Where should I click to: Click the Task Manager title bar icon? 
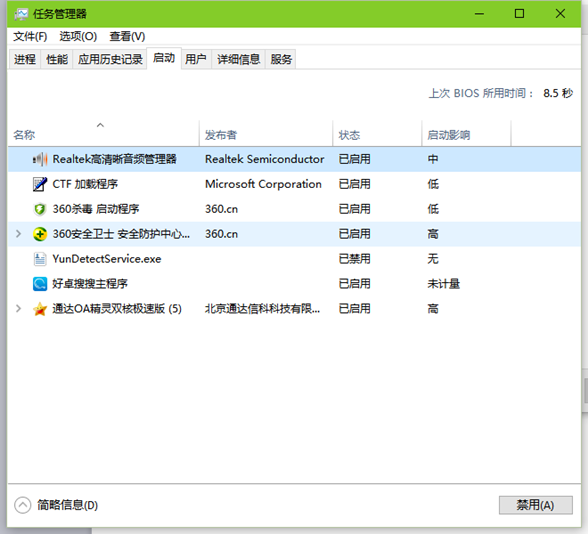coord(21,14)
